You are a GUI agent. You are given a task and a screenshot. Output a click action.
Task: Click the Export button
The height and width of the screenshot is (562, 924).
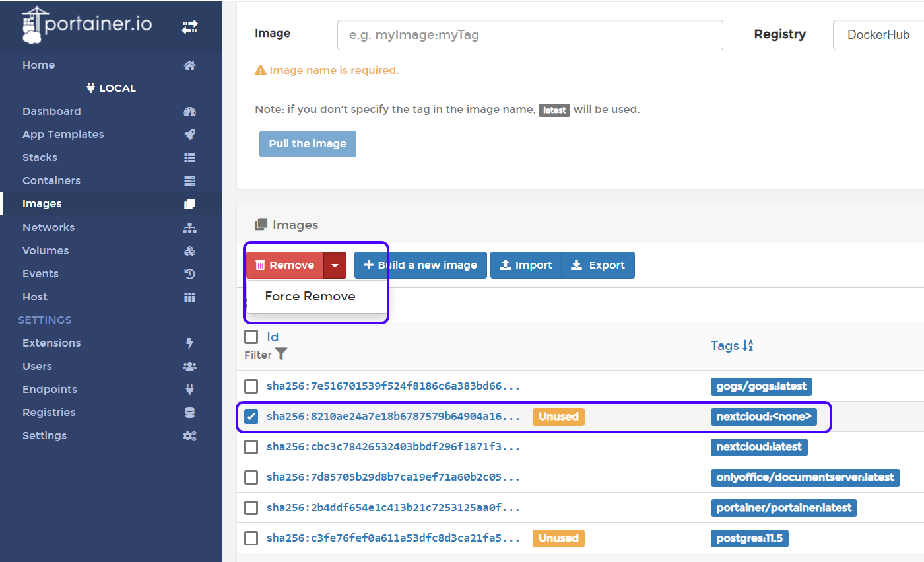pyautogui.click(x=598, y=265)
